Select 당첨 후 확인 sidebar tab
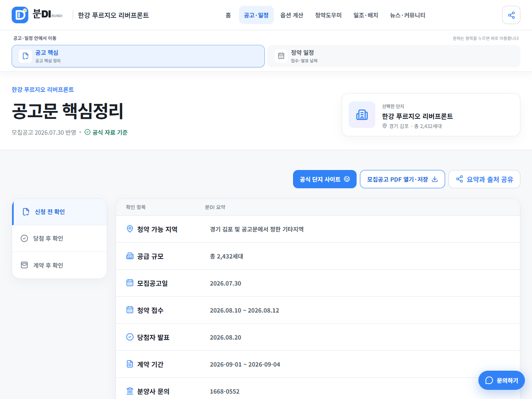Image resolution: width=532 pixels, height=399 pixels. pyautogui.click(x=59, y=238)
